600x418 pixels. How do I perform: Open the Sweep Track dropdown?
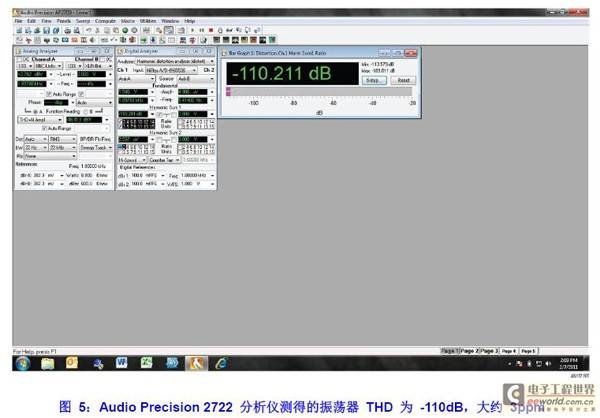(96, 148)
